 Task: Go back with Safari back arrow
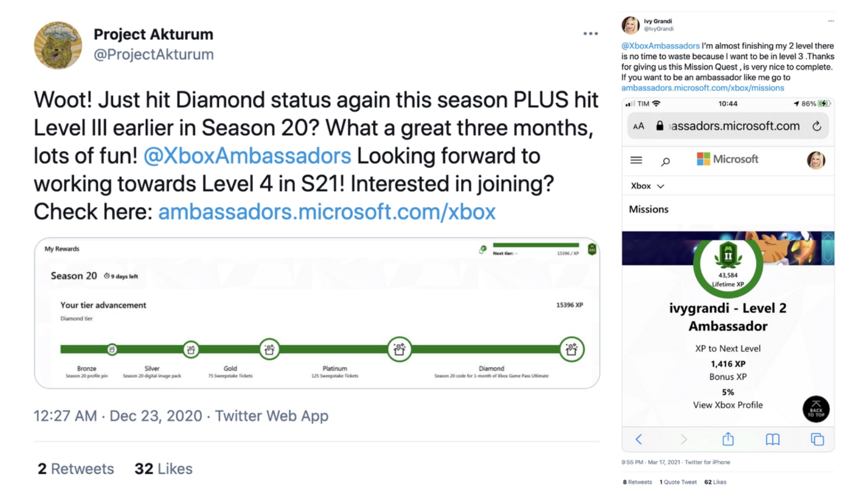point(639,439)
